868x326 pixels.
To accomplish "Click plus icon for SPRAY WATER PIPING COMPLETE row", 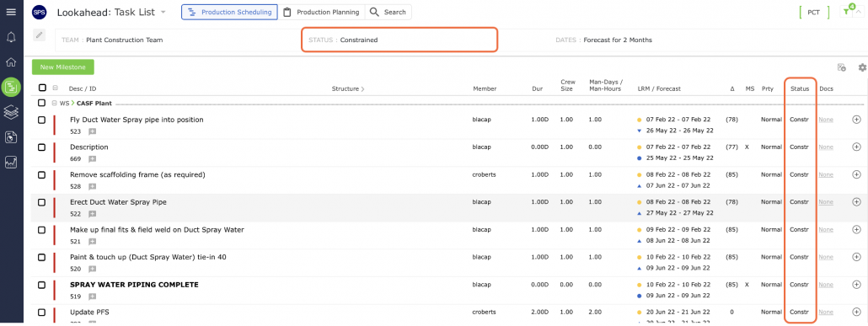I will click(x=856, y=285).
